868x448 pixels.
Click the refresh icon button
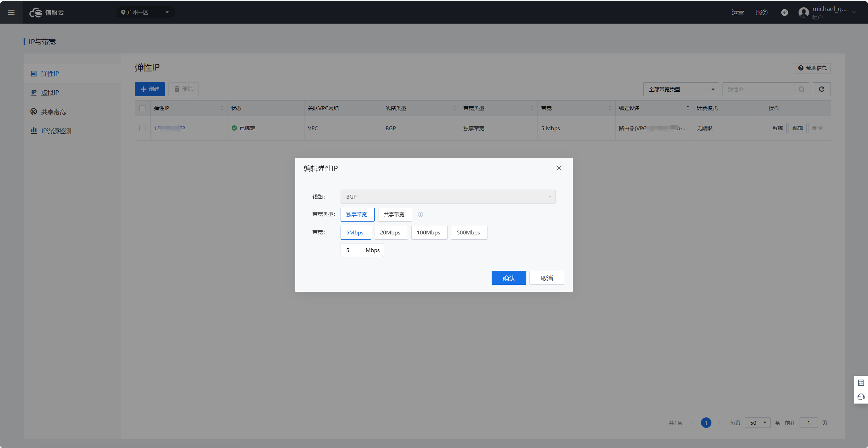coord(821,89)
